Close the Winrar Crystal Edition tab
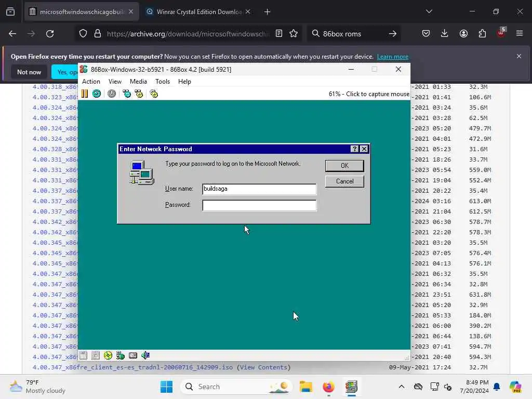The image size is (532, 399). [x=248, y=12]
